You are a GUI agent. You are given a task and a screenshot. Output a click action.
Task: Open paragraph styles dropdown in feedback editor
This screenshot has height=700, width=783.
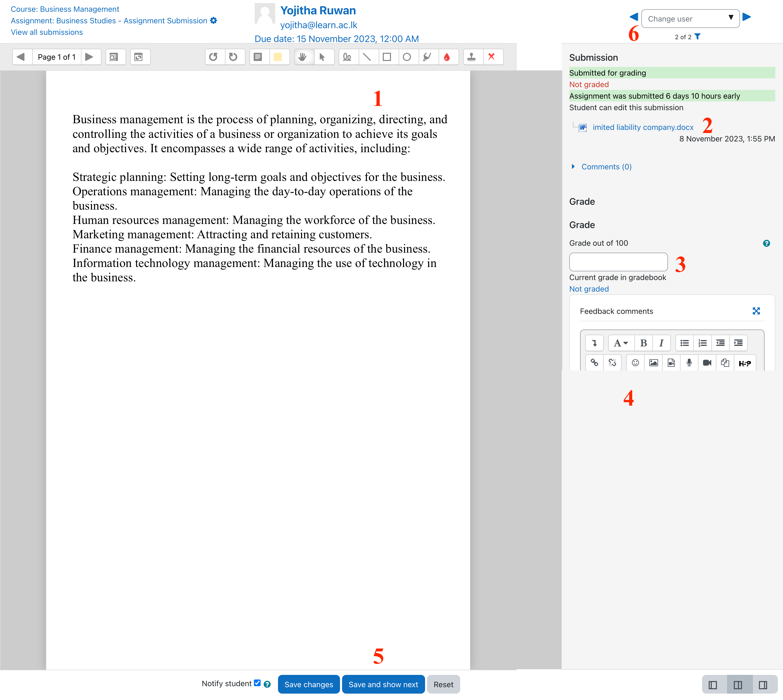(621, 343)
